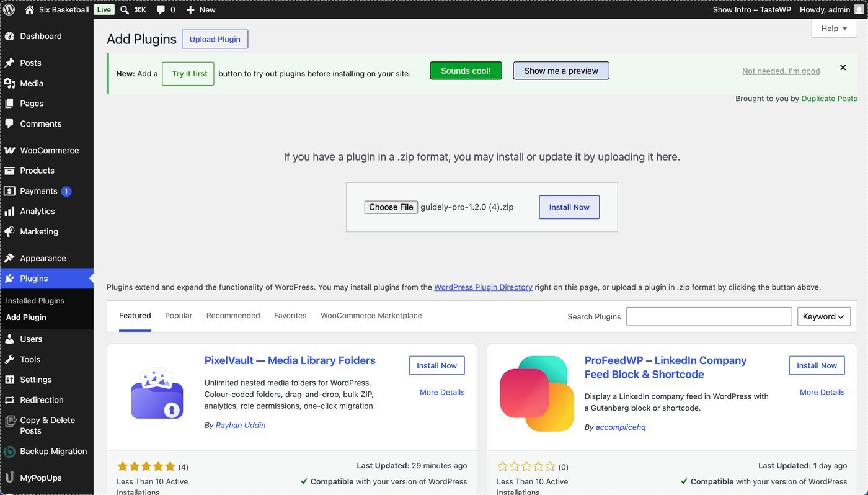Switch to the Popular tab
Screen dimensions: 868x495
tap(179, 316)
